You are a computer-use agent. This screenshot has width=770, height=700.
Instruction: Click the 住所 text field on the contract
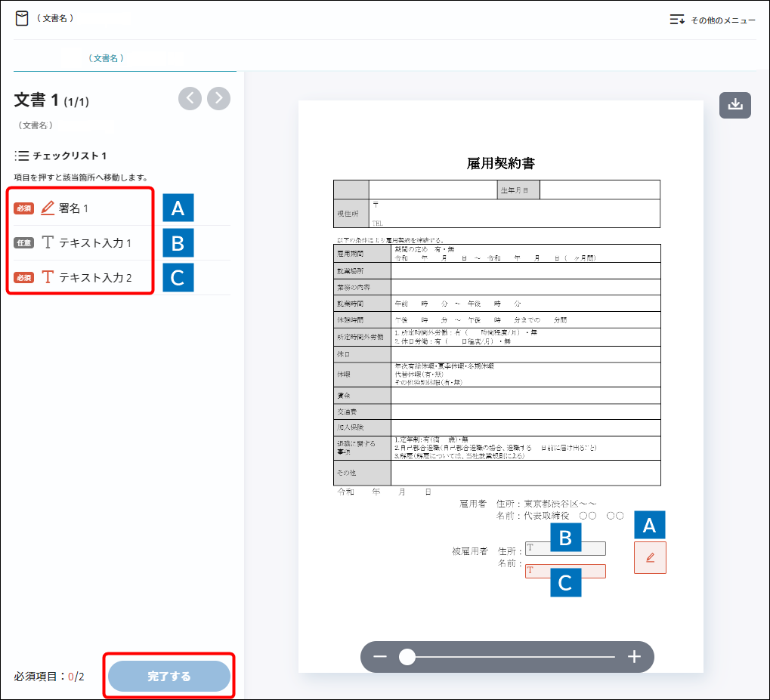point(565,549)
